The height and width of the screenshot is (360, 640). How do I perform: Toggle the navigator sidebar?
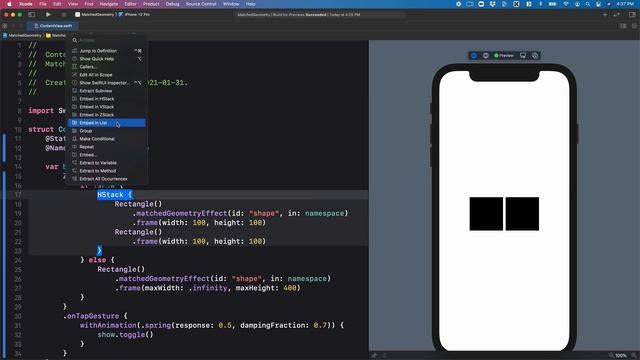point(31,15)
